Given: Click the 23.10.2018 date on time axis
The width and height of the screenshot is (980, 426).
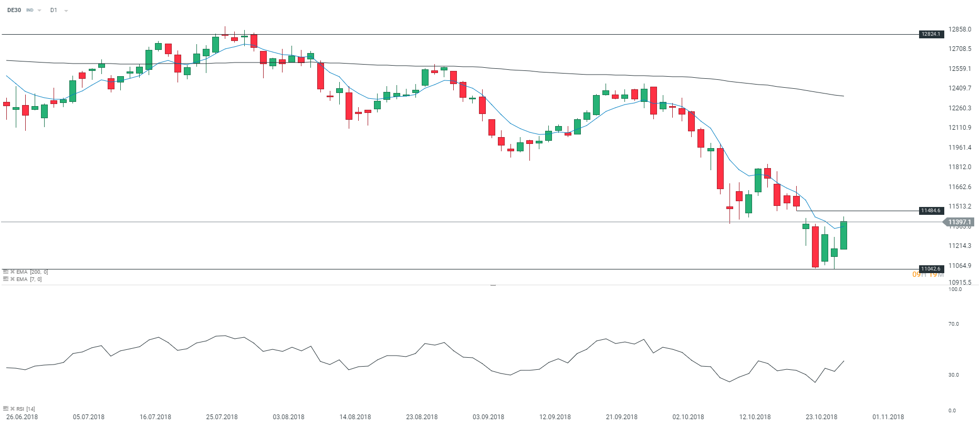Looking at the screenshot, I should click(x=821, y=417).
